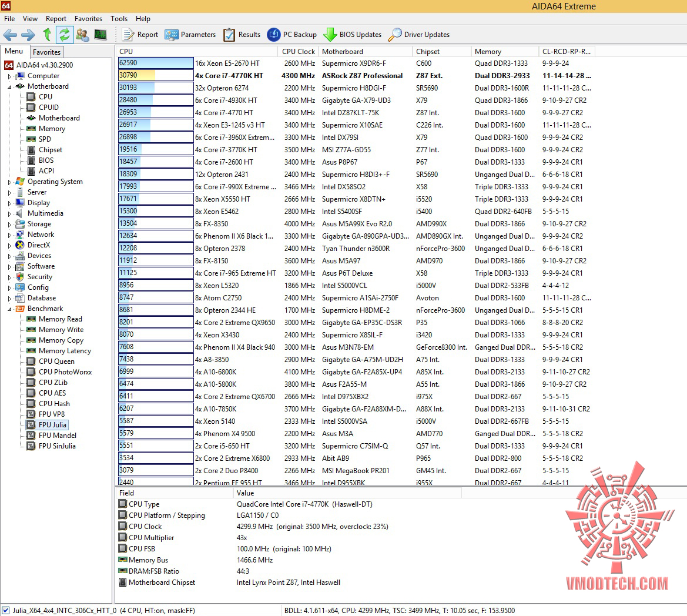This screenshot has width=687, height=616.
Task: Toggle the Julia_X64 checkbox in the status bar
Action: tap(5, 610)
